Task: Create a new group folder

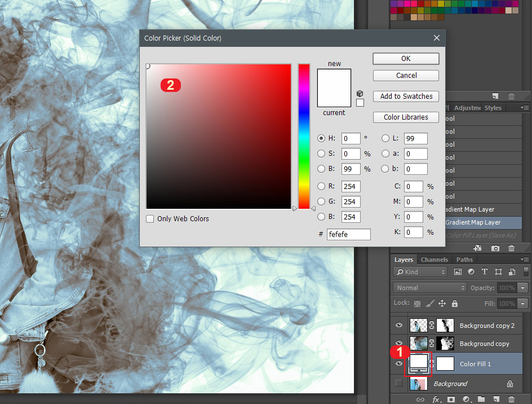Action: (x=481, y=399)
